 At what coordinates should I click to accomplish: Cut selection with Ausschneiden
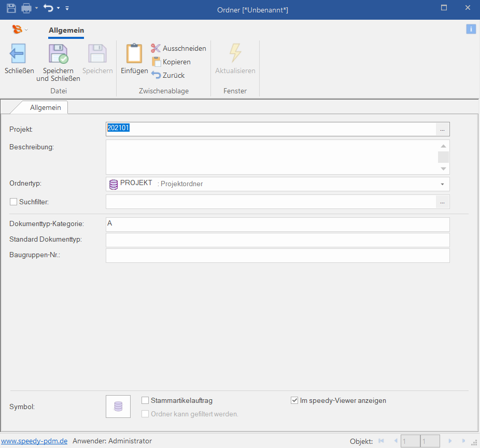[178, 48]
